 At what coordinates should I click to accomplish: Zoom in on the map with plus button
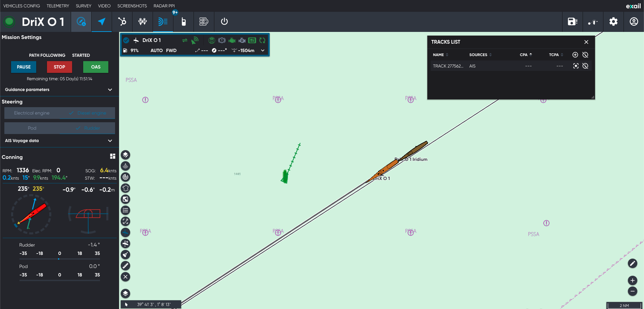coord(633,280)
